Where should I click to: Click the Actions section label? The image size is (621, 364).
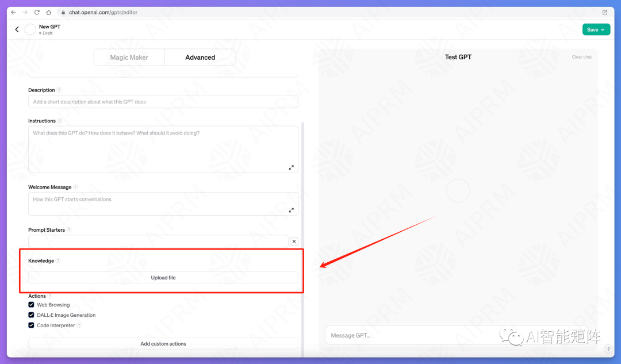(x=37, y=296)
